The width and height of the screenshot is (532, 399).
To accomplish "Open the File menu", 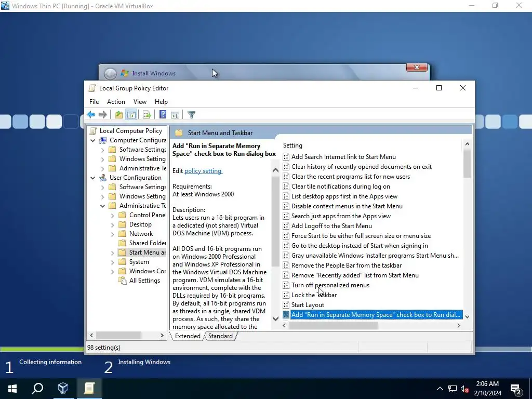I will 94,102.
